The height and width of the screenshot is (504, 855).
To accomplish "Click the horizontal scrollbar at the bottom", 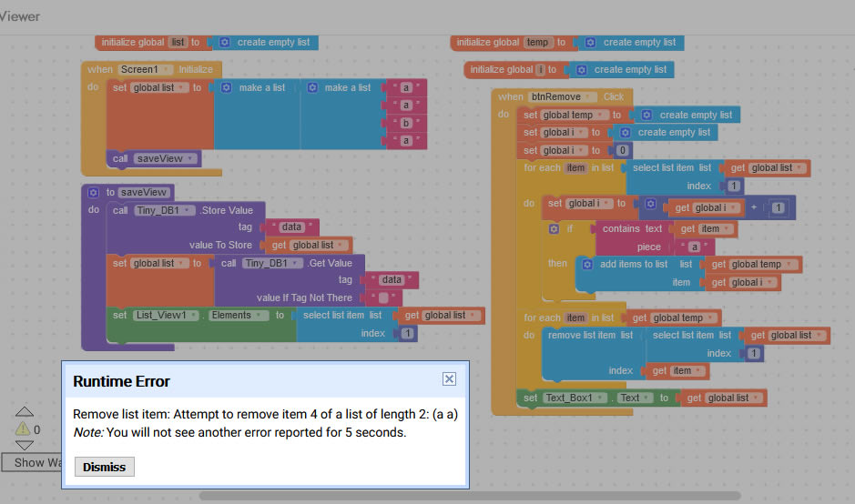I will click(469, 497).
